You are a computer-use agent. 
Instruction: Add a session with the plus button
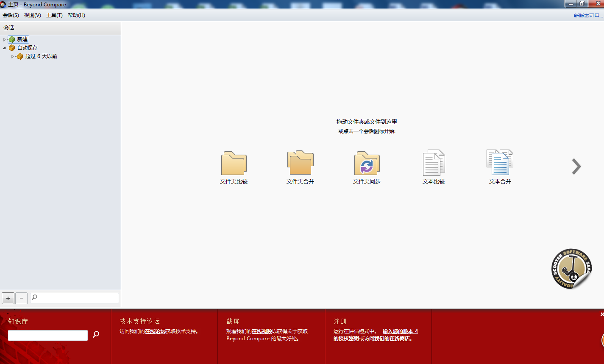(8, 298)
